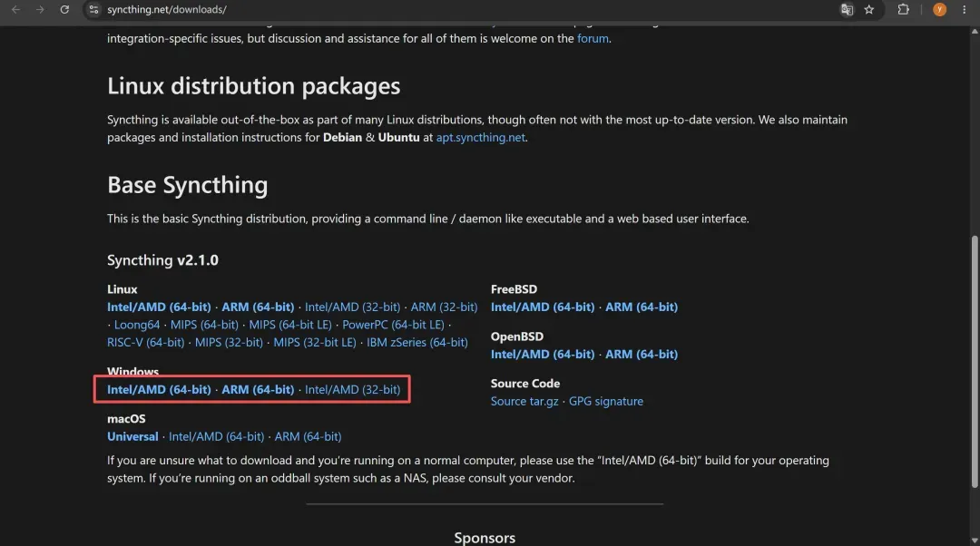Viewport: 980px width, 546px height.
Task: Download Linux IBM zSeries (64-bit) build
Action: (416, 342)
